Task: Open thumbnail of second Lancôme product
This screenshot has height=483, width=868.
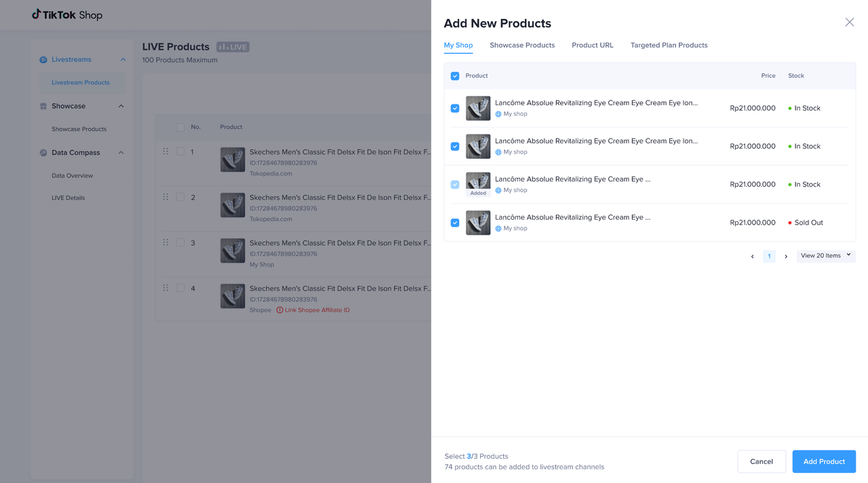Action: 478,147
